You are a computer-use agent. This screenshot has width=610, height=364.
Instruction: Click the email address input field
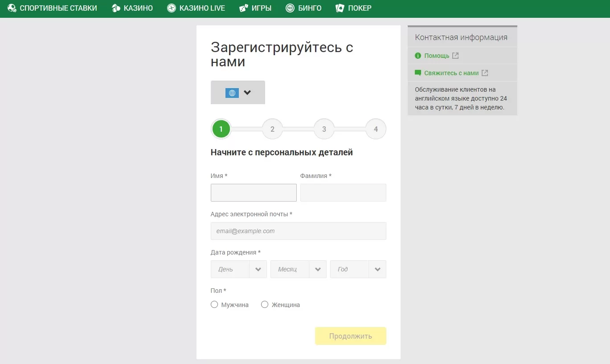point(298,231)
